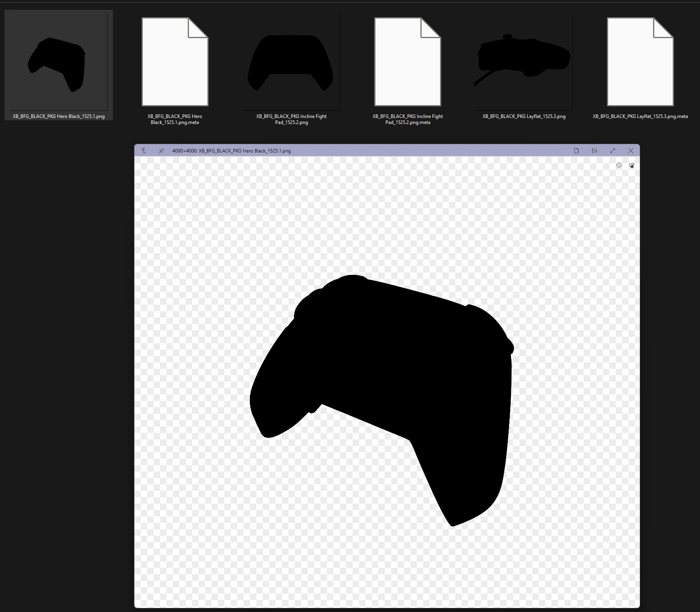Click filename label XB_BFG_BLACK_PKG Hero Black_1525.1.png

(59, 116)
